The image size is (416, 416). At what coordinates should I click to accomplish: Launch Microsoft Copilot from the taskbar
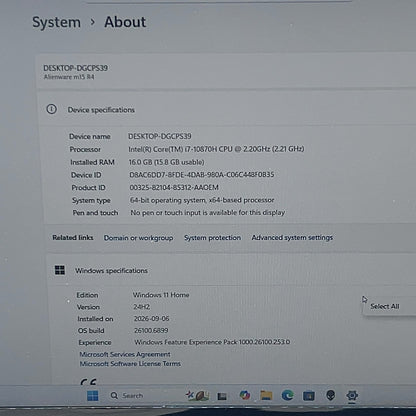click(x=245, y=395)
